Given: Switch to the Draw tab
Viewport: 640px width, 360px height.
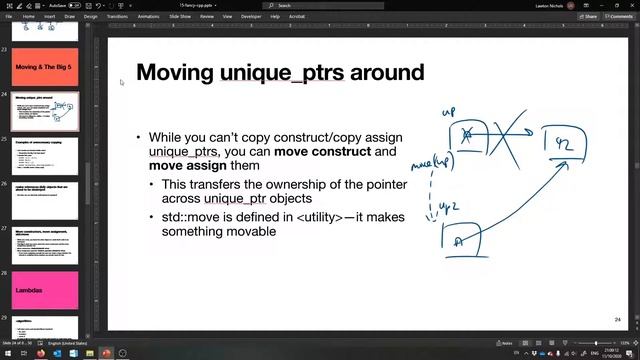Looking at the screenshot, I should coord(70,17).
